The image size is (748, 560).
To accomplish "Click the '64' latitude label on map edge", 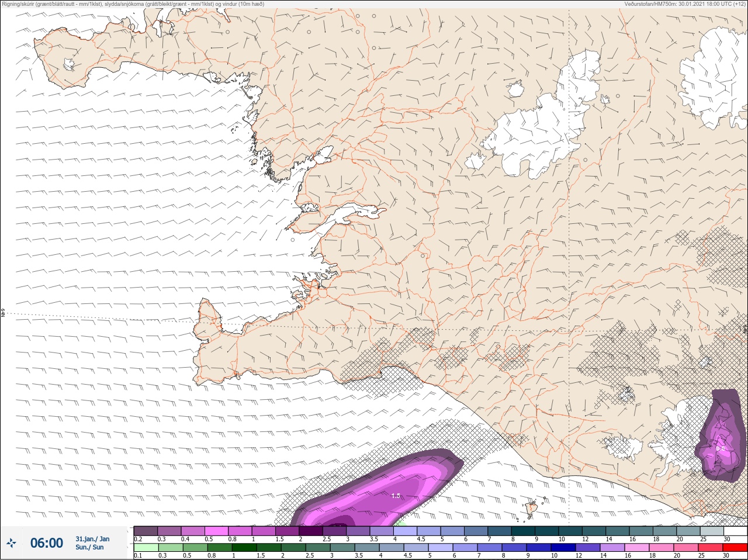I will coord(3,313).
